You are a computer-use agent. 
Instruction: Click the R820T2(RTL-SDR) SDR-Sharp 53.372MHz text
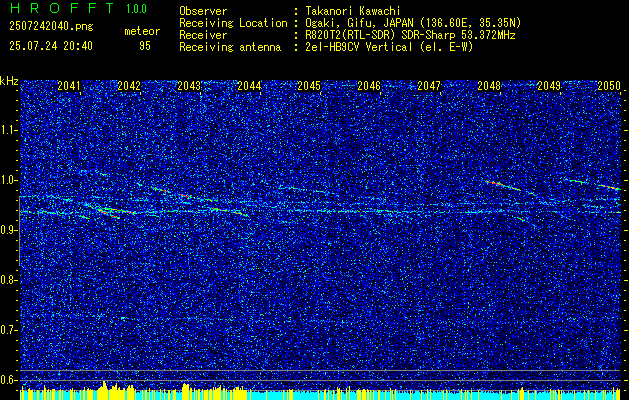(x=410, y=35)
